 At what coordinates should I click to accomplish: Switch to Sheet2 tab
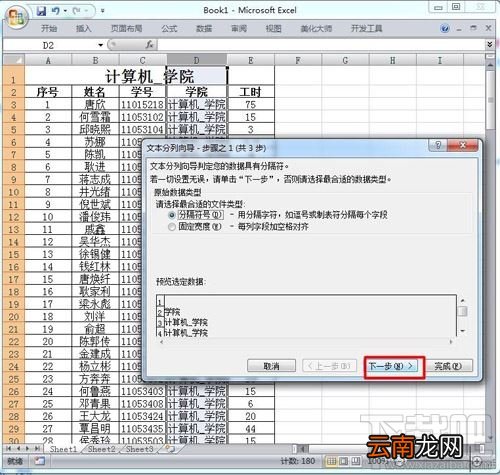point(101,449)
